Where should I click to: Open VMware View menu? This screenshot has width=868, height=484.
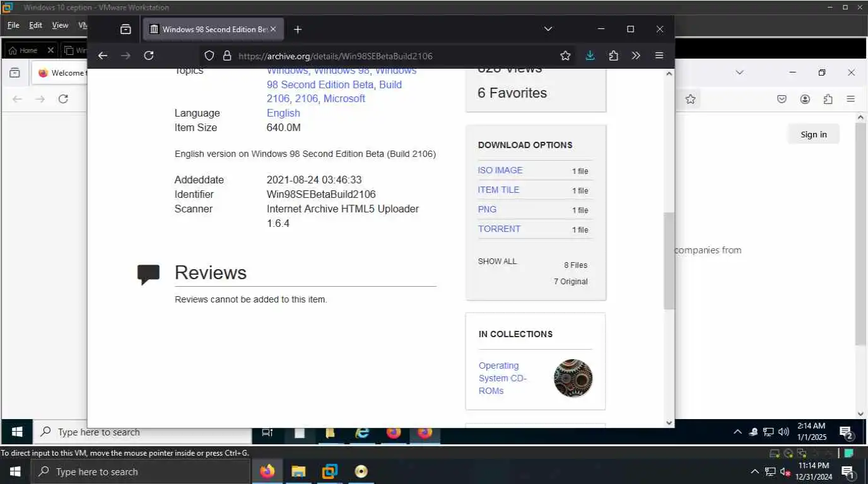click(60, 25)
